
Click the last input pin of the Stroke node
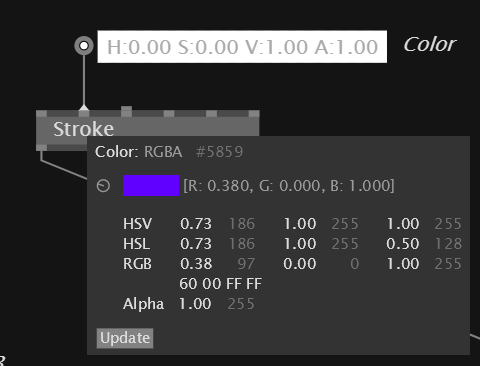[254, 114]
